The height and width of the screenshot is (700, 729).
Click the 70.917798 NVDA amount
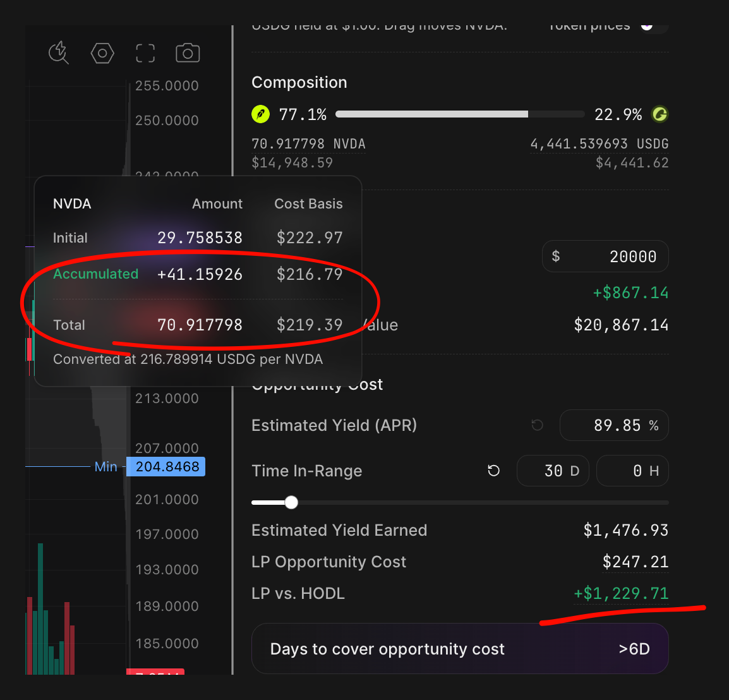pos(308,143)
